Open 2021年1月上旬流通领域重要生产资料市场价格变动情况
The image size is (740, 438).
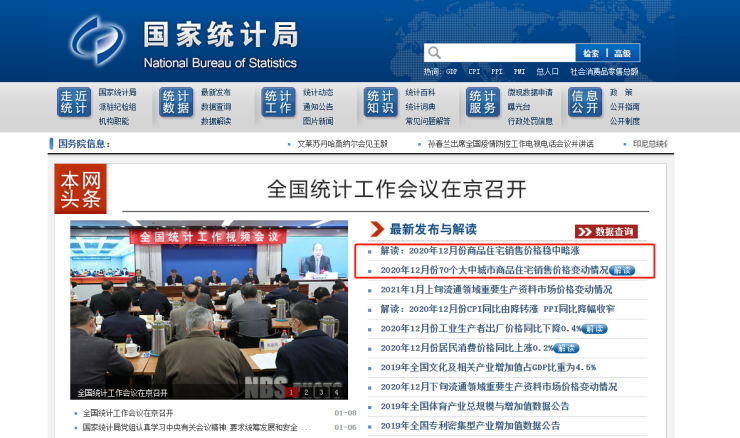tap(496, 290)
